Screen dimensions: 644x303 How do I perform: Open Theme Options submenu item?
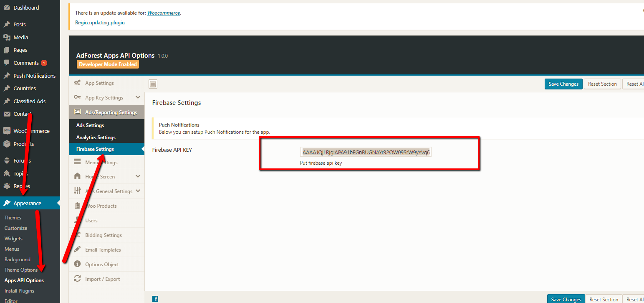(x=21, y=270)
